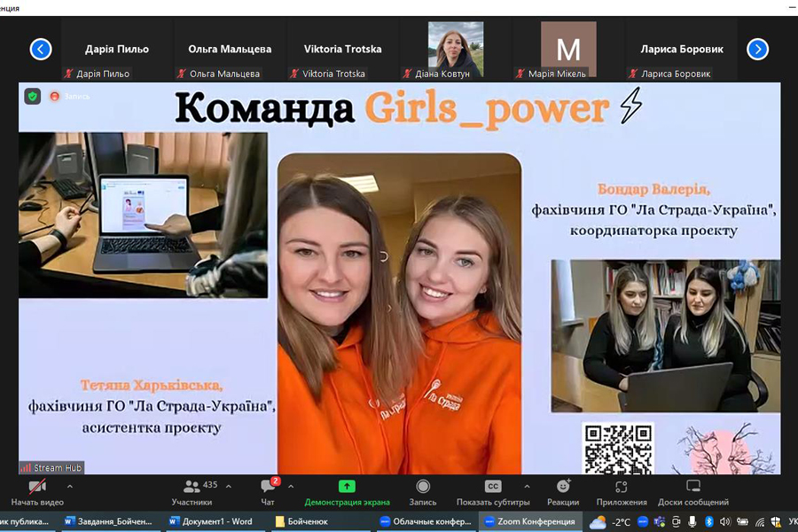Viewport: 798px width, 532px height.
Task: Click the Microsoft Teams tray icon
Action: coord(660,522)
